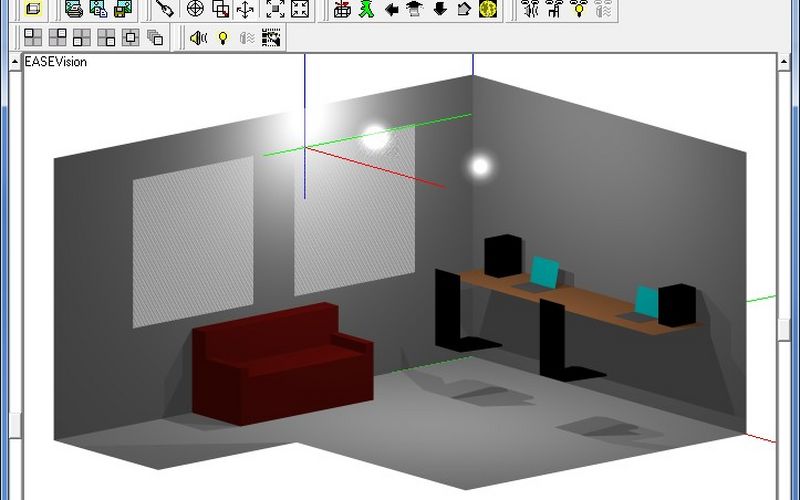This screenshot has height=500, width=800.
Task: Toggle loudspeaker display in second toolbar row
Action: (x=198, y=38)
